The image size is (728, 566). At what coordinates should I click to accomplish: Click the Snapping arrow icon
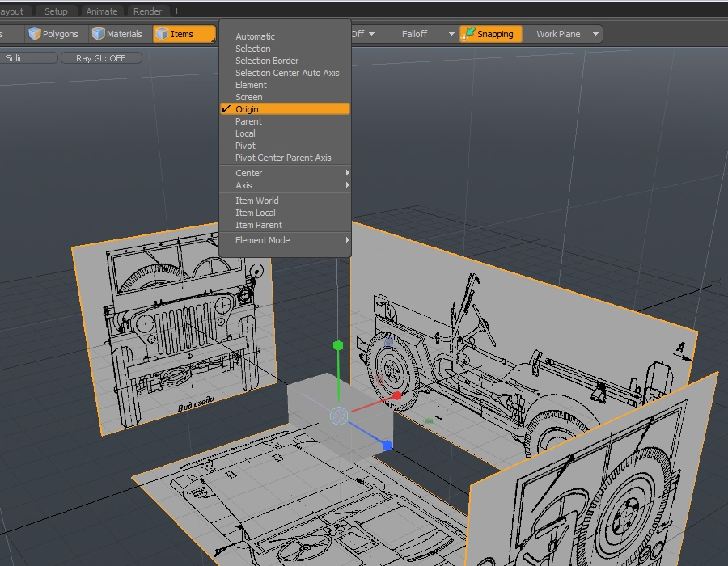click(x=468, y=33)
